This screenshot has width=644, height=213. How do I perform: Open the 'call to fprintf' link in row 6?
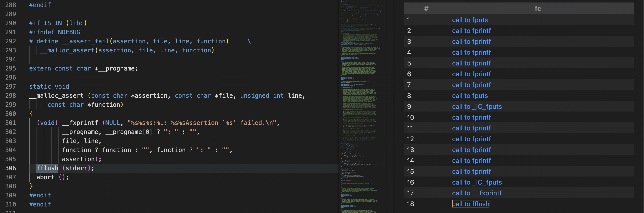click(471, 74)
